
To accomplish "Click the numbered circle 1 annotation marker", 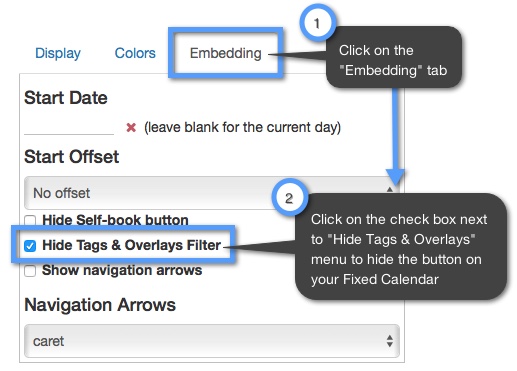I will pyautogui.click(x=317, y=23).
